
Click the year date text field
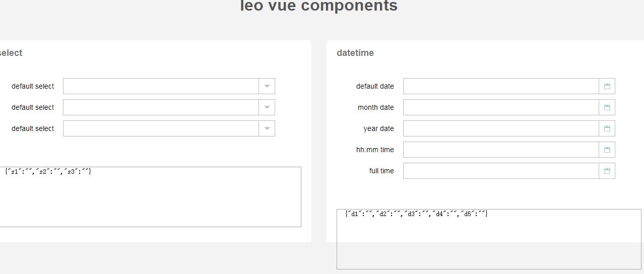(501, 128)
